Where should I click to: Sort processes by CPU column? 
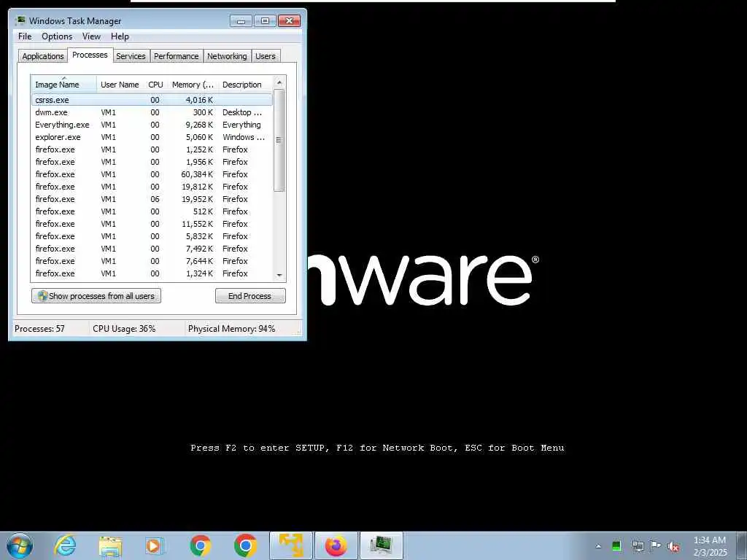156,85
